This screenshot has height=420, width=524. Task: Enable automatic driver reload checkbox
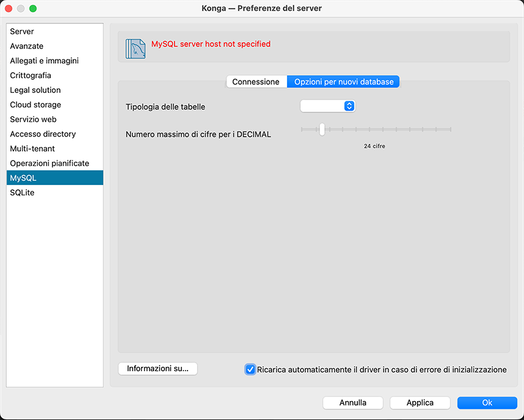tap(250, 369)
